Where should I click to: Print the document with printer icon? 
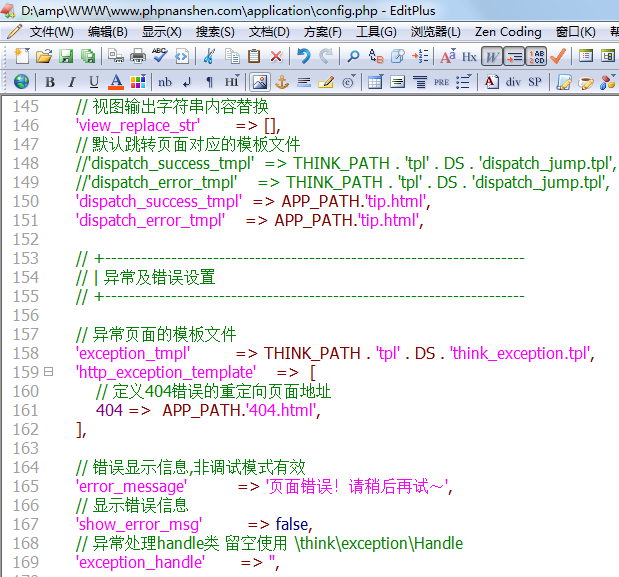coord(137,56)
